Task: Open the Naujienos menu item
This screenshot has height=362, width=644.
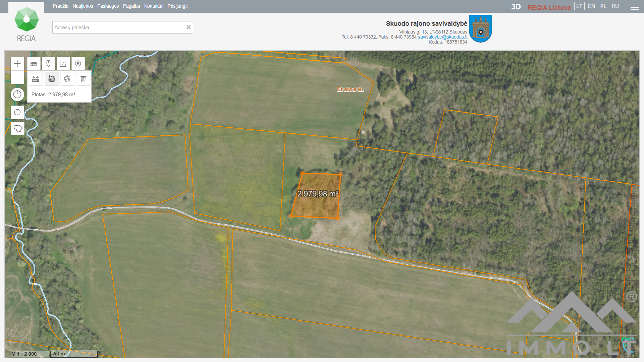Action: (x=83, y=6)
